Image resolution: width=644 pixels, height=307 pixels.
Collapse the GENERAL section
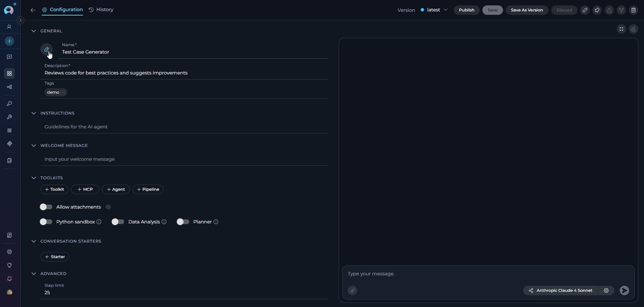[34, 31]
